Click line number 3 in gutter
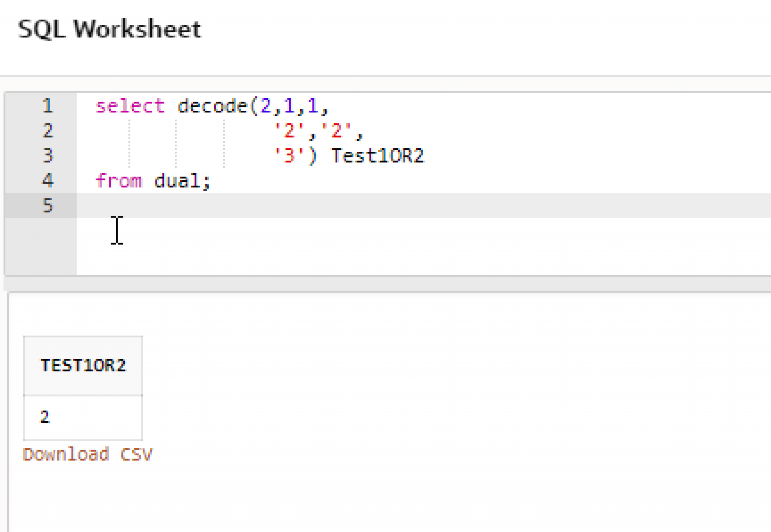 pos(47,155)
